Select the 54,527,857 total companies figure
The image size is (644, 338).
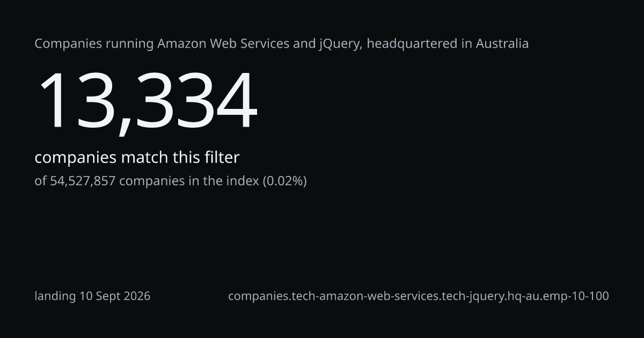point(83,181)
